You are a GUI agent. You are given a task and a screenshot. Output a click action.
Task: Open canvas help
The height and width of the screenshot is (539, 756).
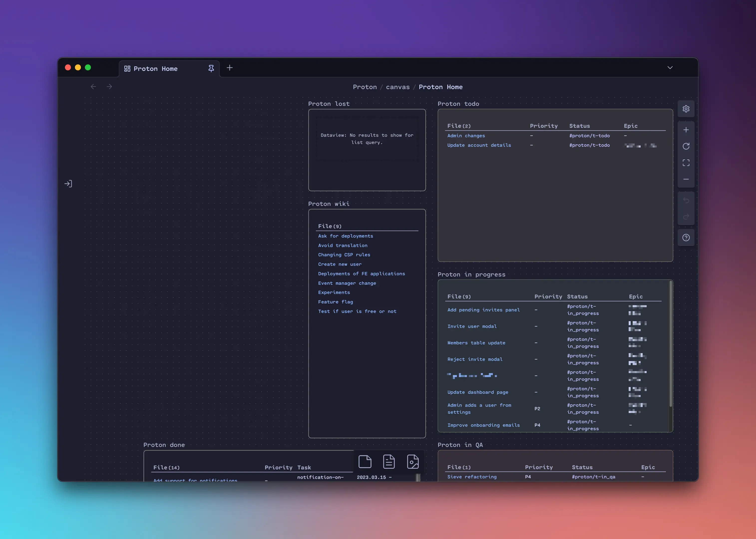point(686,237)
